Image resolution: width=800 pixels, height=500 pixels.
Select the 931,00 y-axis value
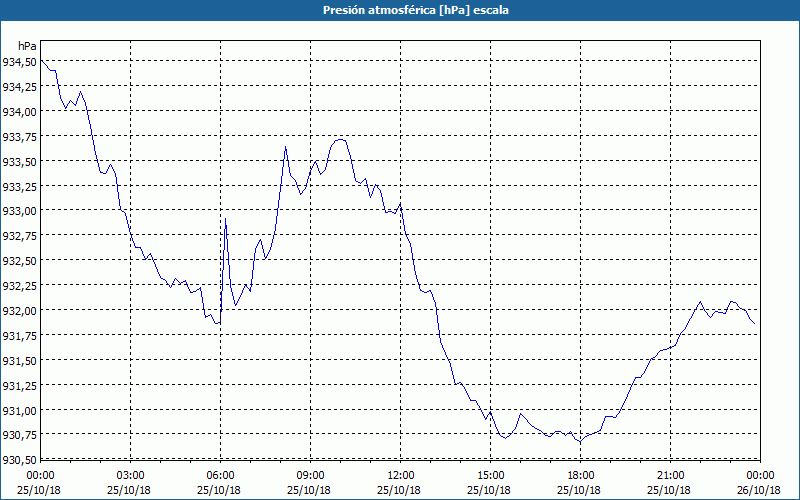coord(19,411)
